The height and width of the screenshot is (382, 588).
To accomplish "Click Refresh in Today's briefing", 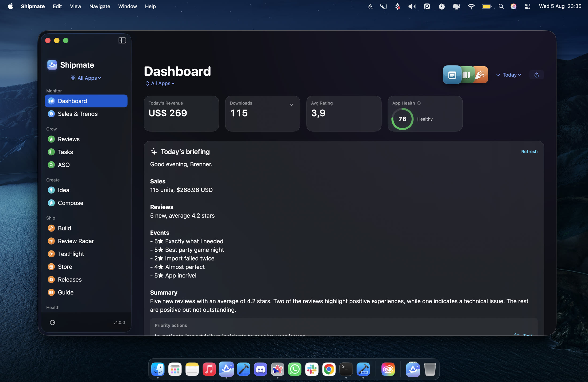I will point(529,152).
